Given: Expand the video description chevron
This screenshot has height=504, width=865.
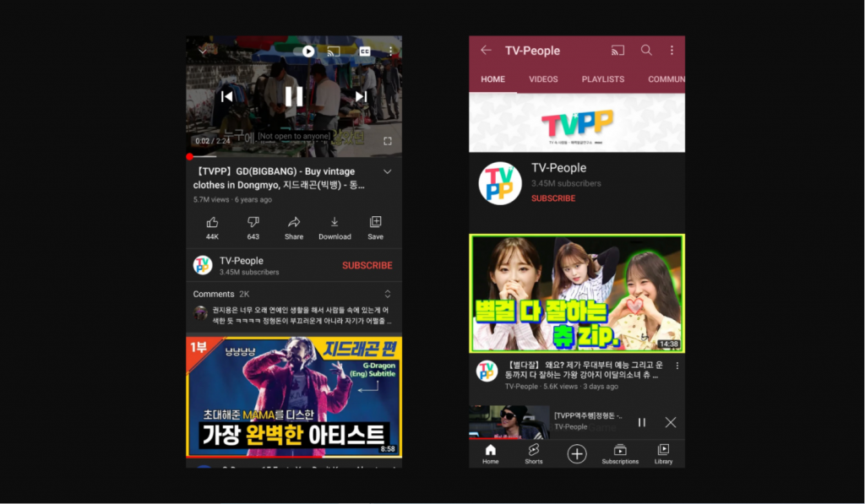Looking at the screenshot, I should 388,171.
